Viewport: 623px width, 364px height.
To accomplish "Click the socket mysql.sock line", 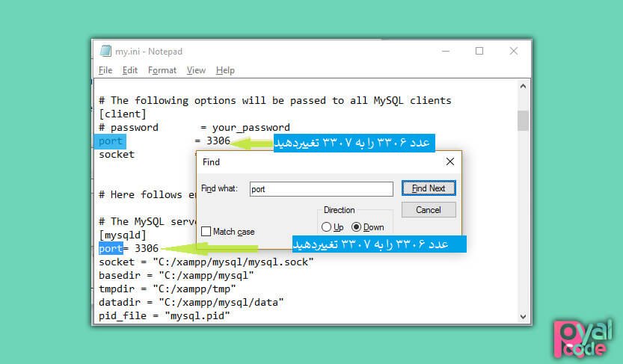I will point(206,262).
